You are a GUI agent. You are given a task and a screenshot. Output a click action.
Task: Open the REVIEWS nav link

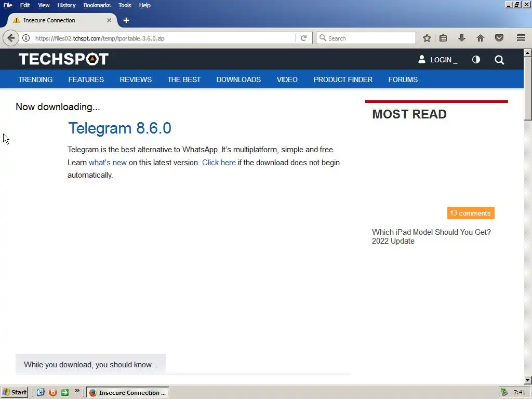pos(136,79)
